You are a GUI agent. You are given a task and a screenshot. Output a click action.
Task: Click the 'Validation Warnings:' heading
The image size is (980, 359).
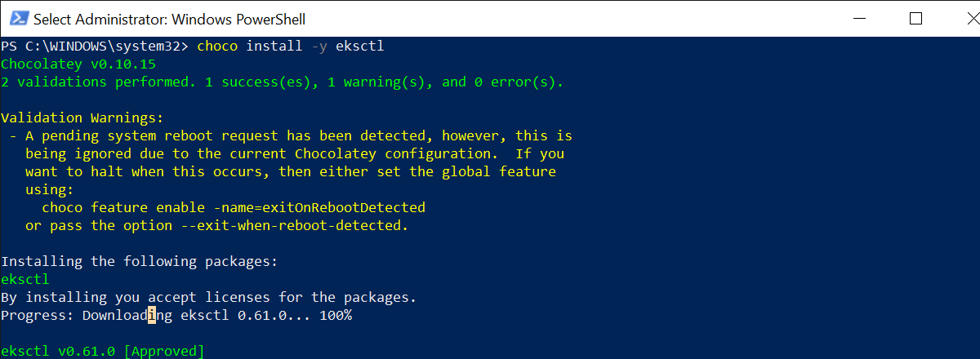pos(82,117)
